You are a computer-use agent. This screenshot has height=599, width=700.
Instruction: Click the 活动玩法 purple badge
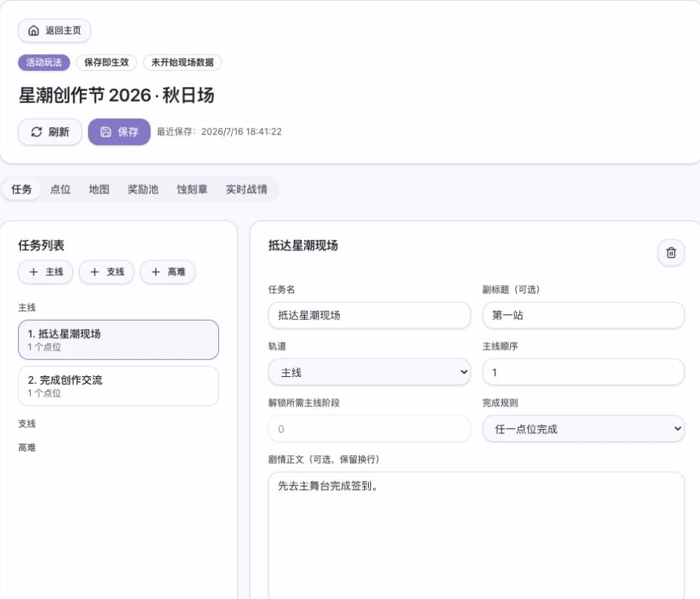[44, 62]
